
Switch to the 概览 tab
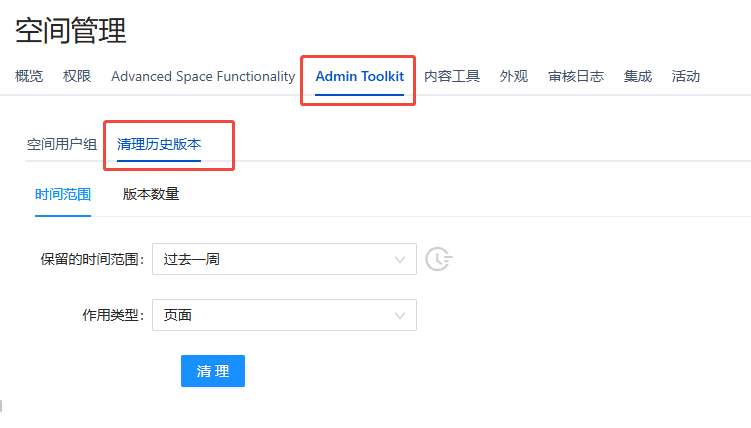pos(29,76)
